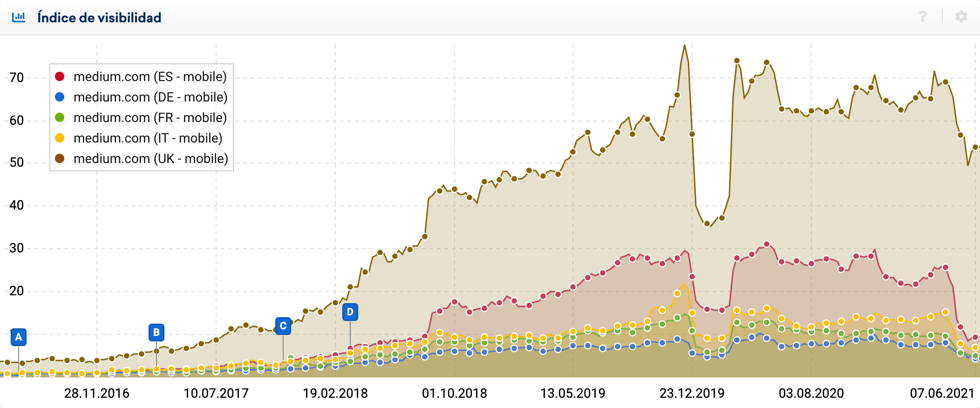Click the 23.12.2019 date axis label
980x408 pixels.
click(692, 394)
